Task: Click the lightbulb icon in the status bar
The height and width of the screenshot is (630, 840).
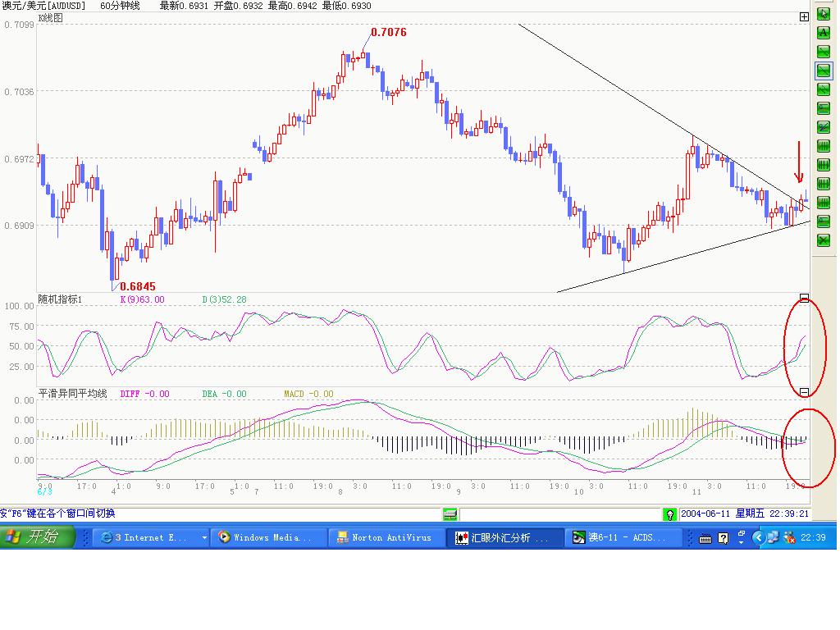Action: 669,514
